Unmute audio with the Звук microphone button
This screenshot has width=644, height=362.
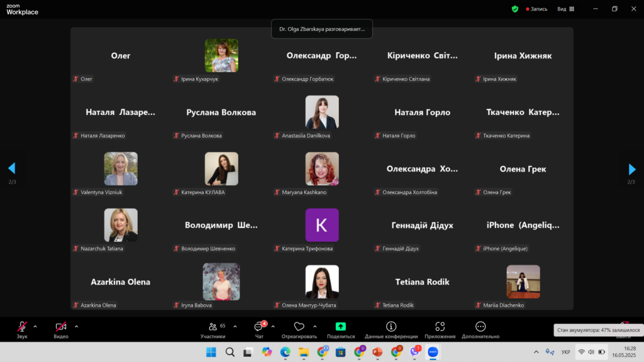22,329
